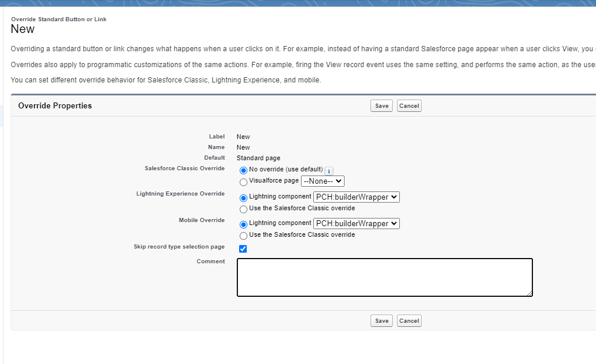The height and width of the screenshot is (364, 596).
Task: Click the info icon beside No override
Action: coord(329,171)
